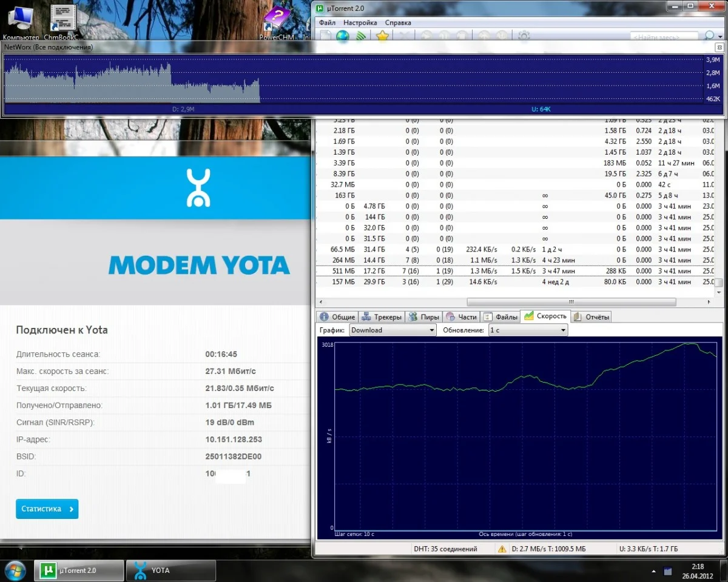Close the NetWorx graph window

[720, 47]
